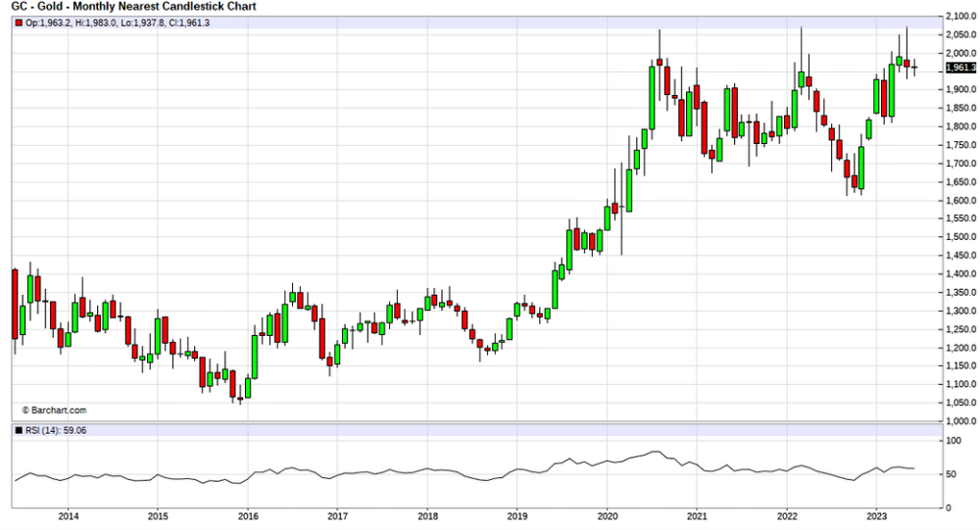Click the 2022 year label on time axis
The height and width of the screenshot is (530, 980).
[787, 516]
